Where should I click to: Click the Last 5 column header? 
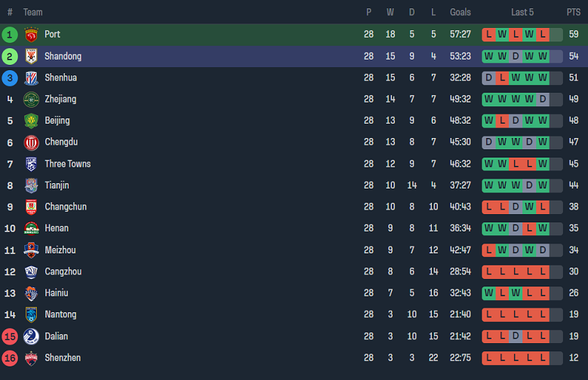[x=522, y=12]
